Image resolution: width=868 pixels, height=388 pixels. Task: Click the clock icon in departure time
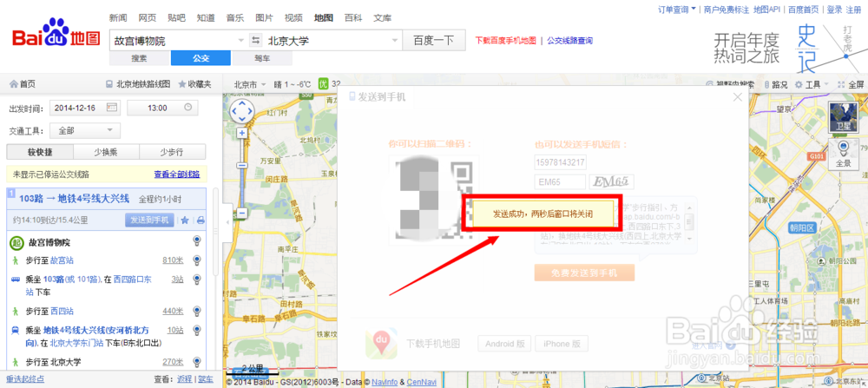[188, 108]
